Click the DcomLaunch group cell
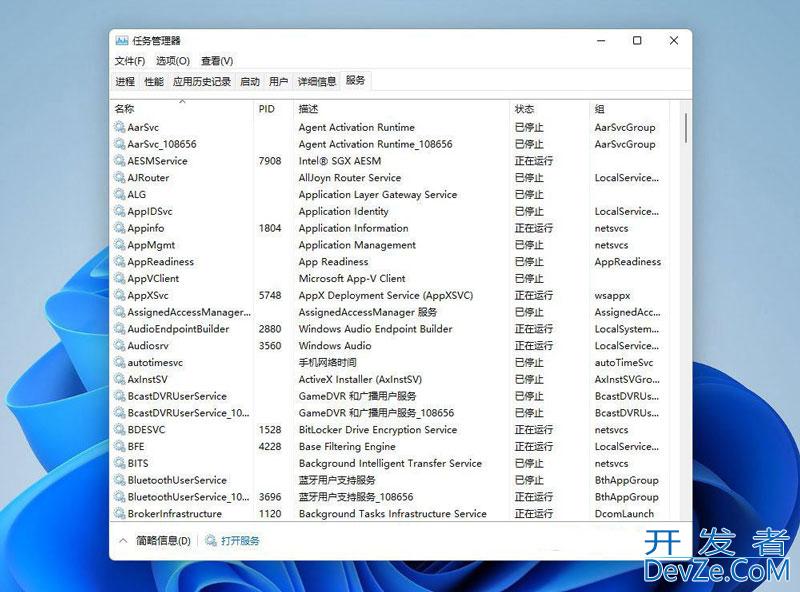This screenshot has height=592, width=800. click(x=624, y=513)
